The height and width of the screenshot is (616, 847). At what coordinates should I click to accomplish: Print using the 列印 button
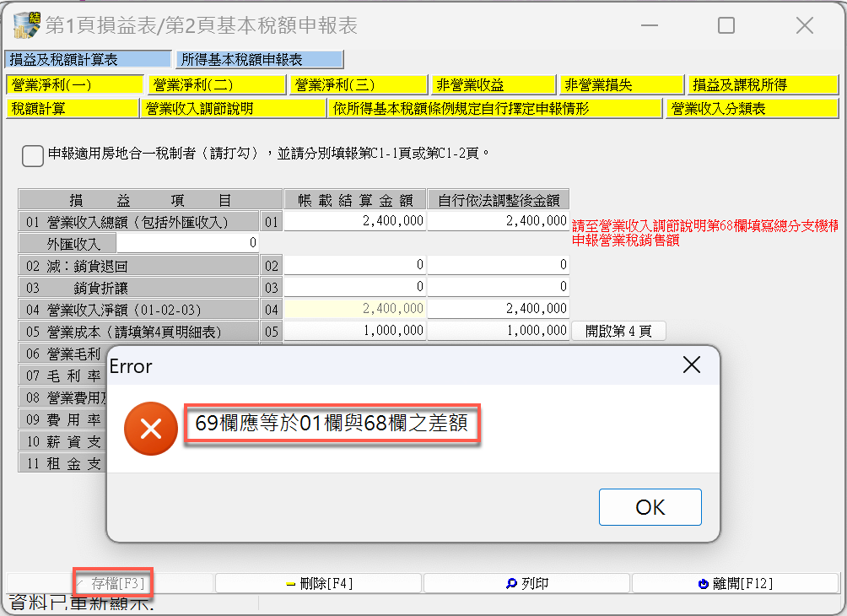[x=526, y=584]
